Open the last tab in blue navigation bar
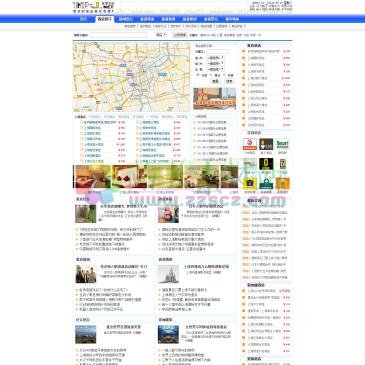Viewport: 365px width, 365px height. [232, 19]
